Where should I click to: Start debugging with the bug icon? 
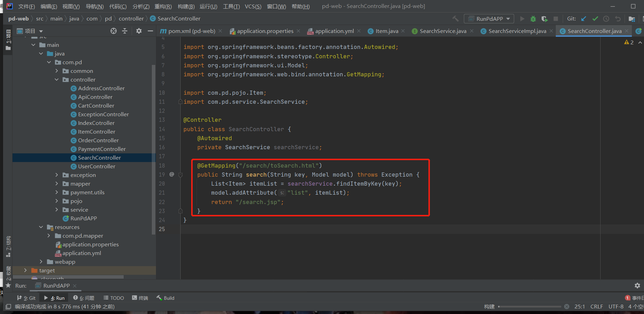click(533, 19)
